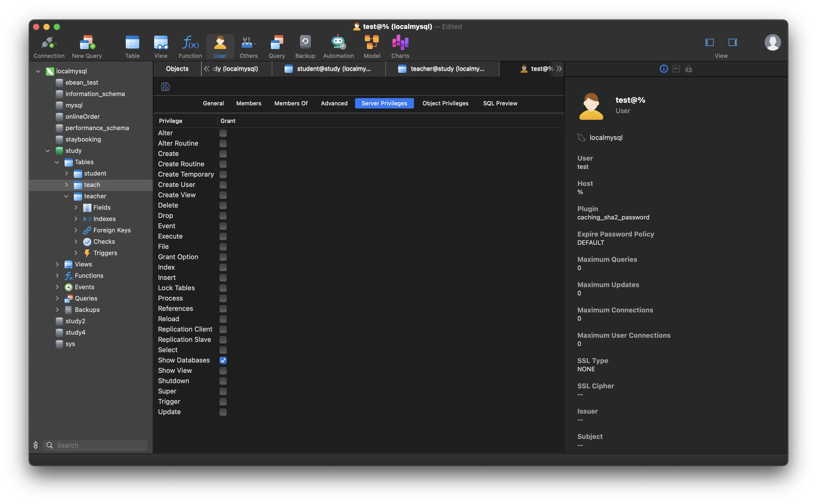Expand the student table node
This screenshot has width=817, height=504.
point(66,173)
